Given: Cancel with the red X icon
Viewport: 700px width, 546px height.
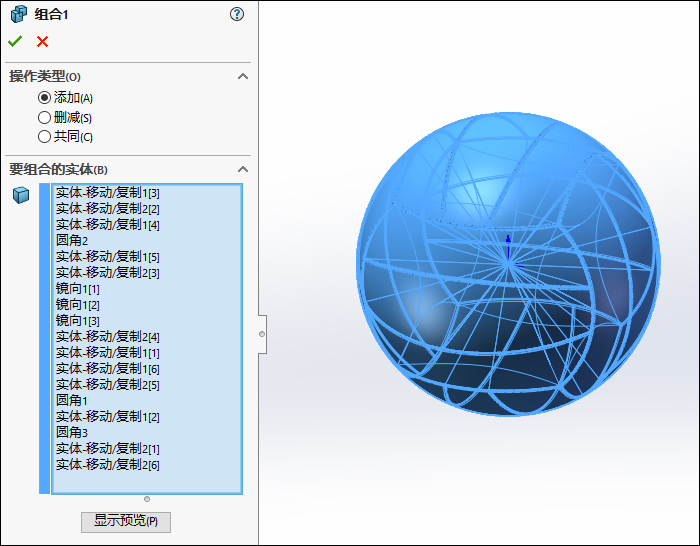Looking at the screenshot, I should [42, 42].
